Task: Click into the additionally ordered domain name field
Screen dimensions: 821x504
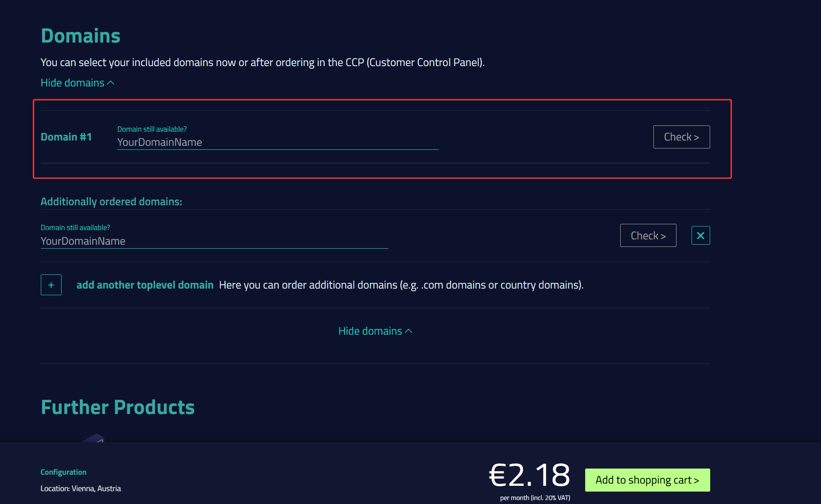Action: point(214,241)
